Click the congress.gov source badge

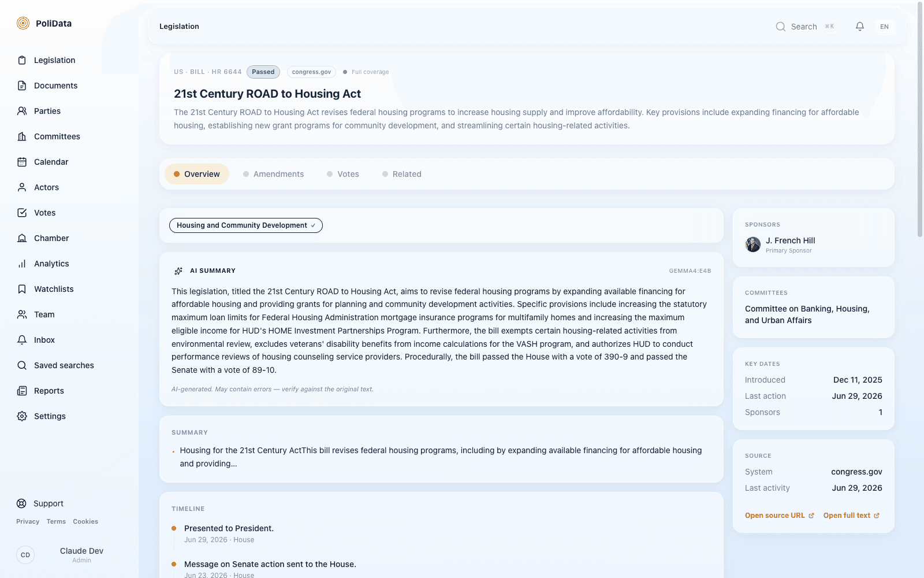[x=311, y=72]
